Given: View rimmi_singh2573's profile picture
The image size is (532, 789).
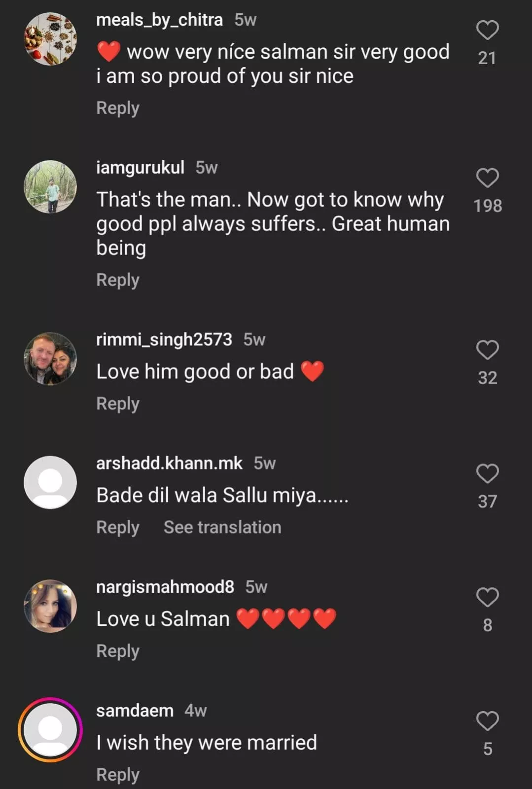Looking at the screenshot, I should [x=50, y=359].
